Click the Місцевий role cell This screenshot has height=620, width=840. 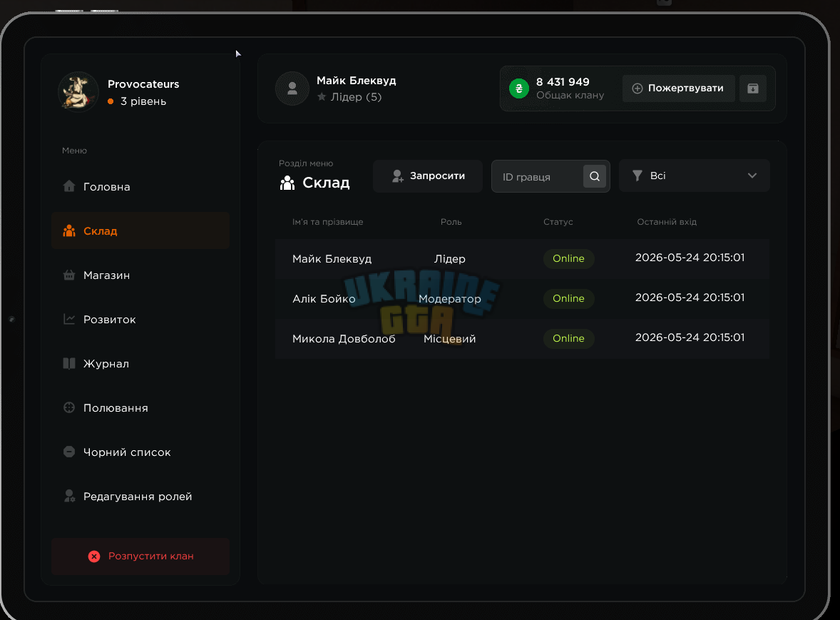tap(449, 339)
